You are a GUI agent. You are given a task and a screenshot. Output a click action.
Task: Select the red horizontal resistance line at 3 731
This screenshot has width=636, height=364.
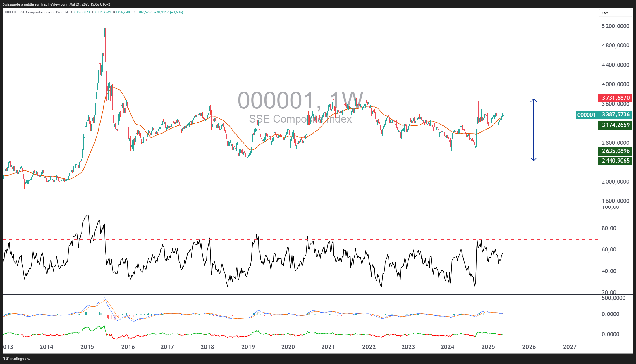point(465,98)
